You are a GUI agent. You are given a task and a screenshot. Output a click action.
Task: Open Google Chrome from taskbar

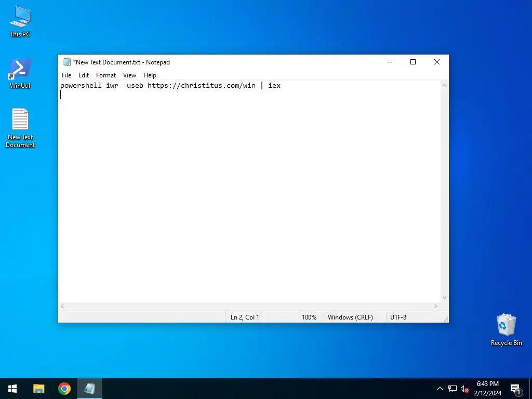tap(64, 389)
